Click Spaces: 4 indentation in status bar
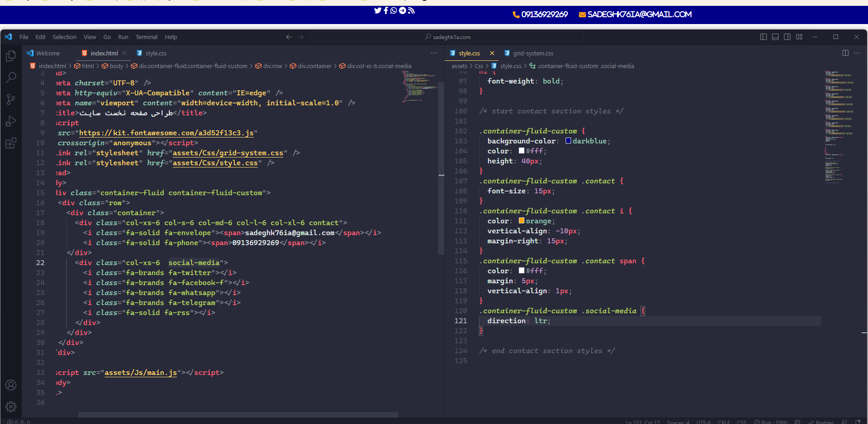Viewport: 868px width, 424px height. coord(678,422)
